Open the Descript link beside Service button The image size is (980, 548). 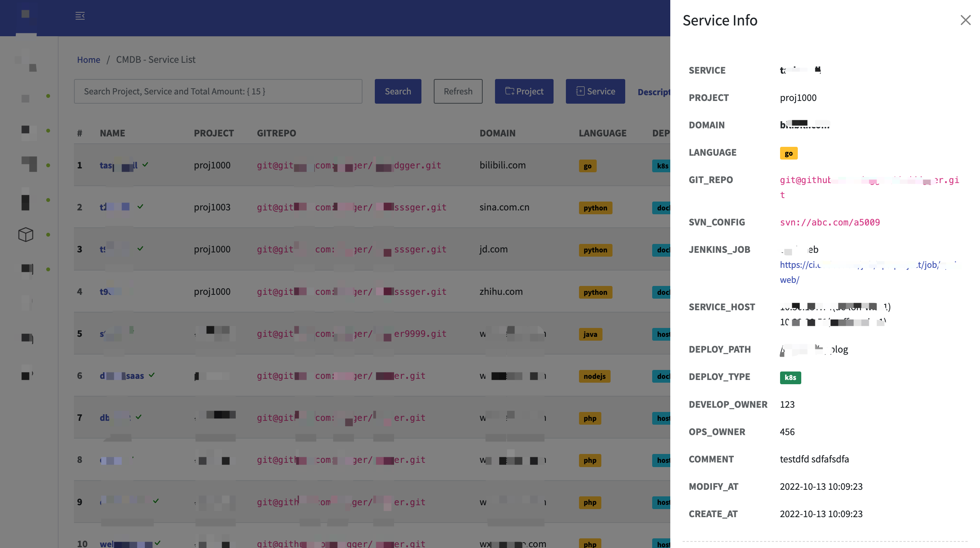coord(654,92)
